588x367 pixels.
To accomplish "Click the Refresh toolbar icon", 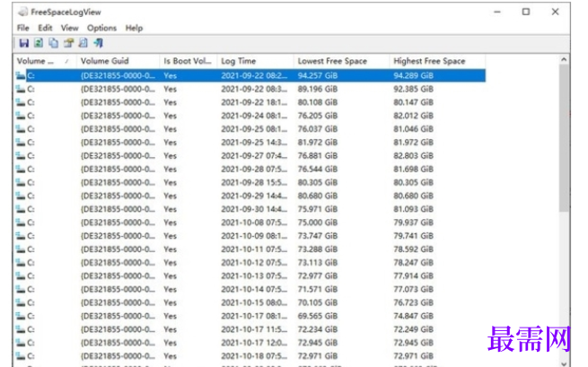I will click(x=39, y=43).
